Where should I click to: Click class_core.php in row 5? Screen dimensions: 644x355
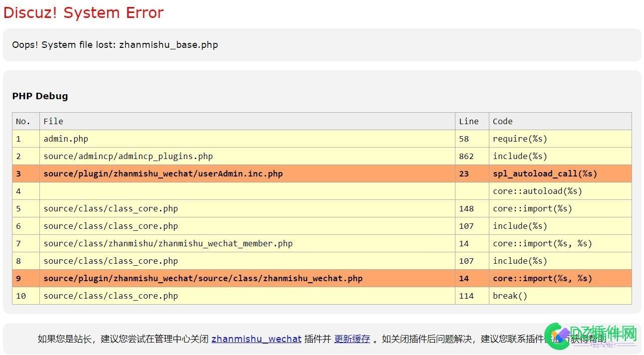tap(110, 208)
